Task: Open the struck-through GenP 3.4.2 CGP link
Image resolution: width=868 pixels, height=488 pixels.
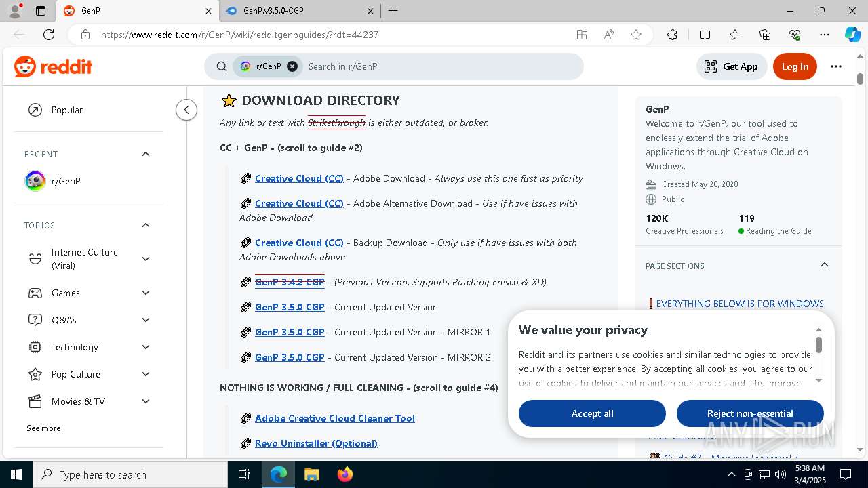Action: click(290, 282)
